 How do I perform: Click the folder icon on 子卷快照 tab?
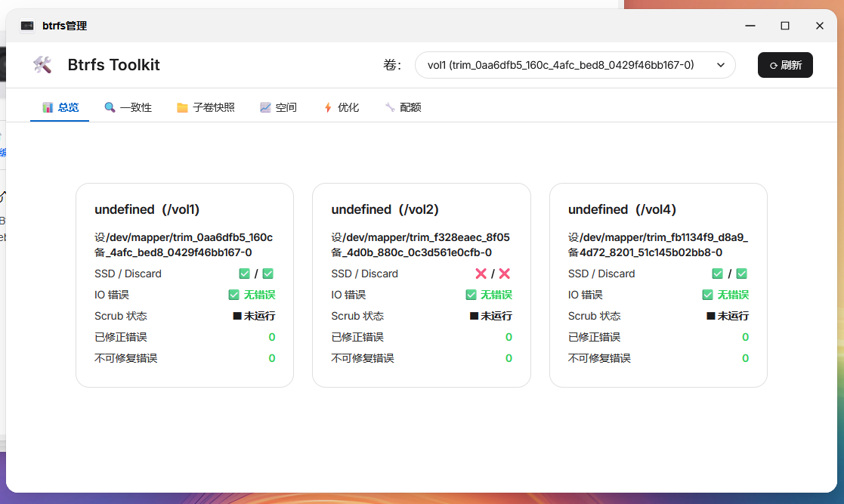click(182, 108)
